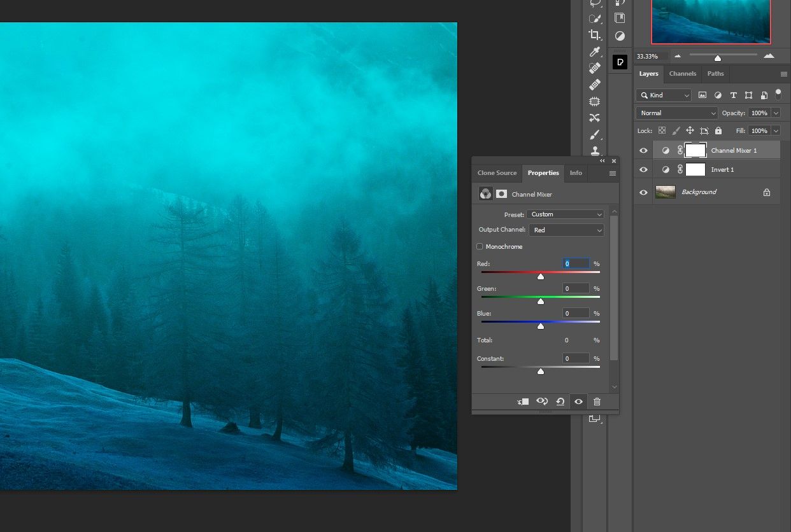Viewport: 791px width, 532px height.
Task: Delete the adjustment layer via trash icon
Action: (597, 402)
